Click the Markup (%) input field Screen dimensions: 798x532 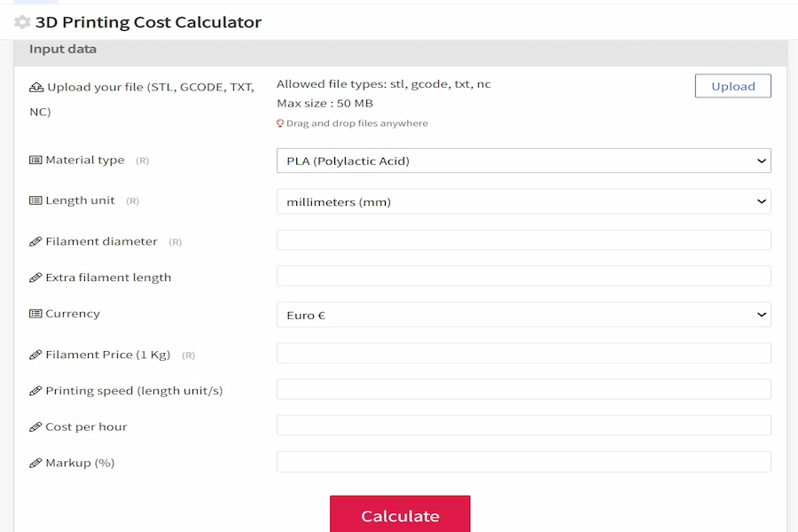click(523, 462)
